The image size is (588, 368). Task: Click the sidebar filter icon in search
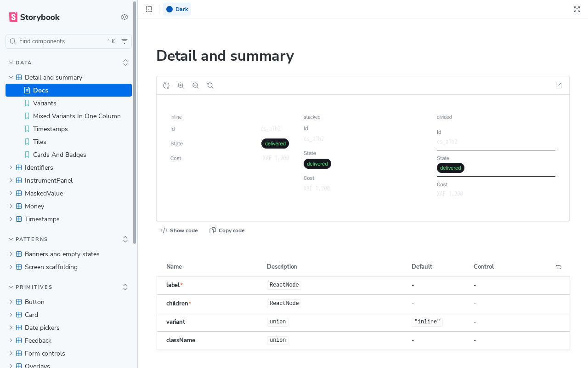[124, 41]
